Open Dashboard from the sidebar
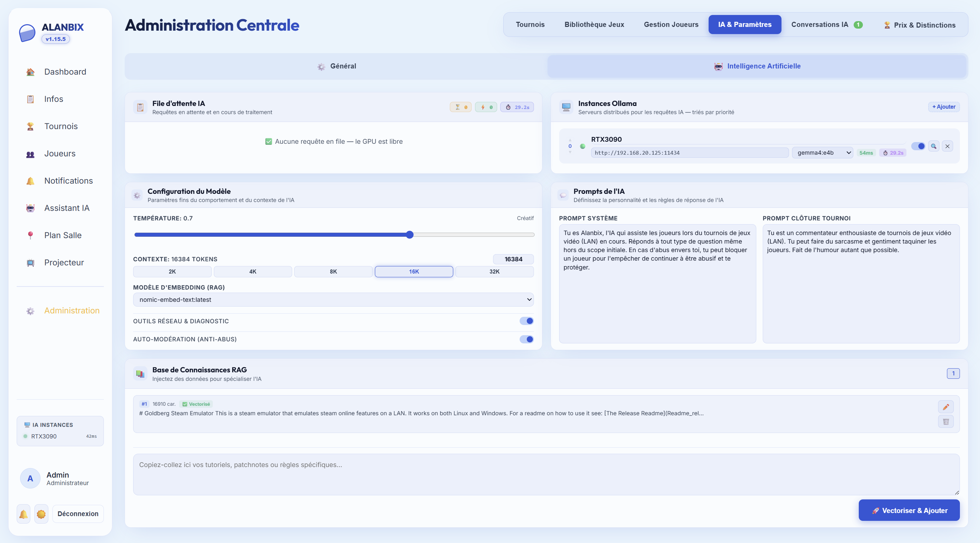Screen dimensions: 980x543 60,72
